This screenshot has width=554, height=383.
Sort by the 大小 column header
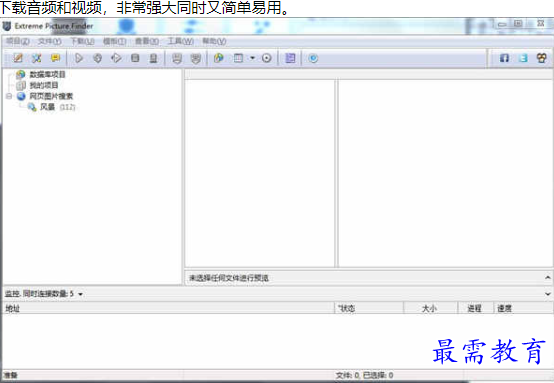(x=431, y=308)
